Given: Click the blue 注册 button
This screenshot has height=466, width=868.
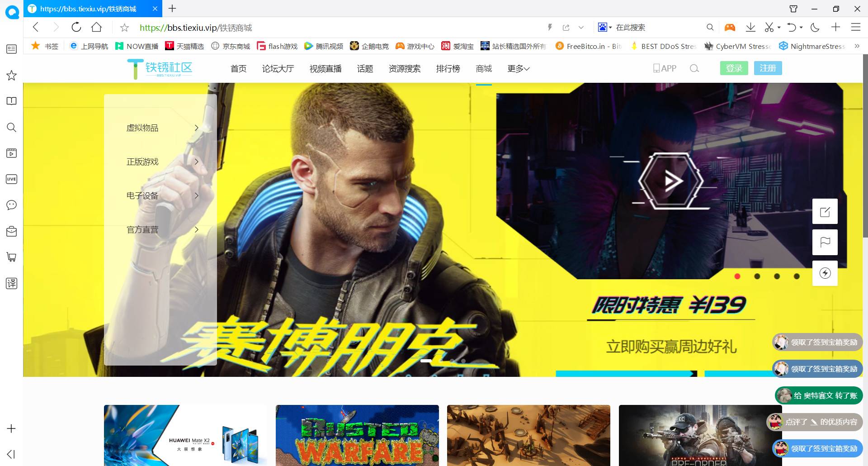Looking at the screenshot, I should [768, 68].
